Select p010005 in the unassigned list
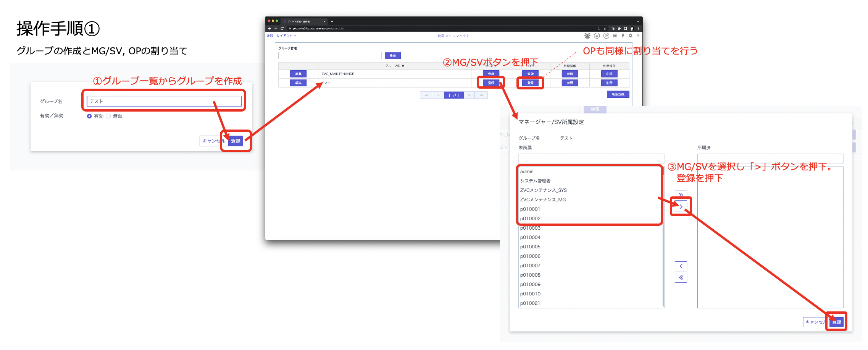The height and width of the screenshot is (350, 868). coord(530,247)
